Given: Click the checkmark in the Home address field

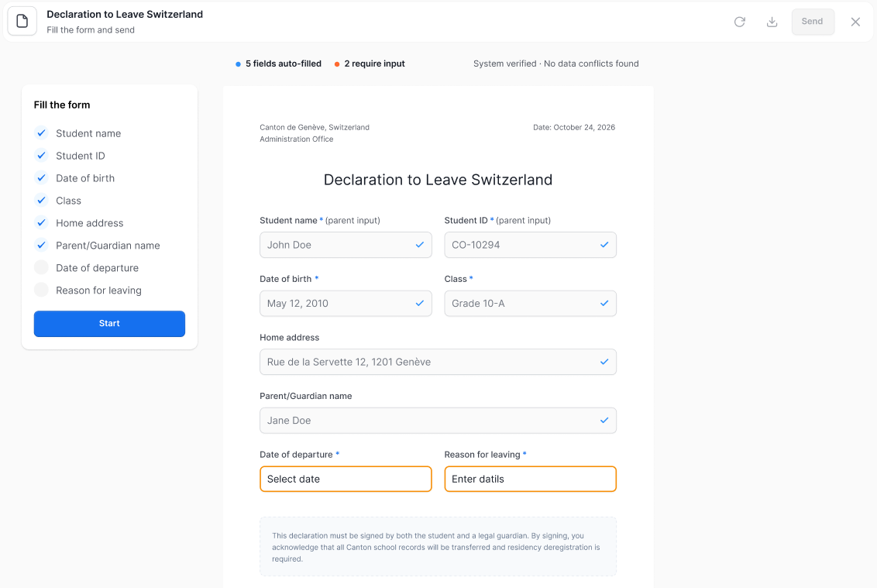Looking at the screenshot, I should coord(604,362).
